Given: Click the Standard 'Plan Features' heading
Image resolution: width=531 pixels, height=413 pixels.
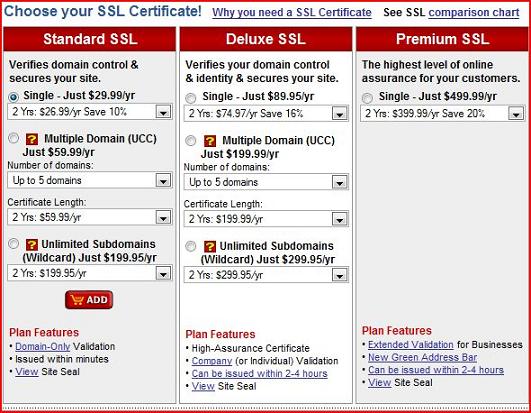Looking at the screenshot, I should (x=44, y=333).
